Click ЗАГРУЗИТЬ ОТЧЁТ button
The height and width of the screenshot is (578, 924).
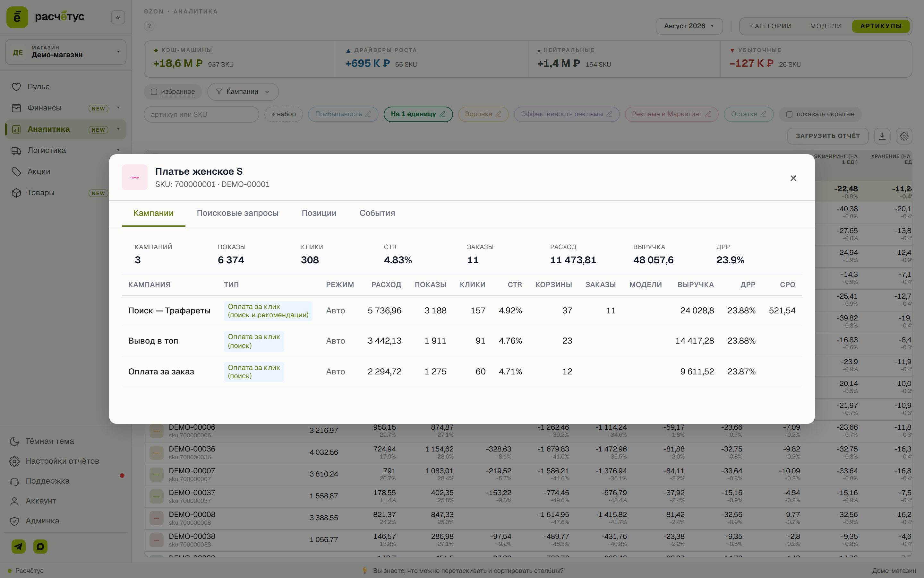[x=828, y=136]
